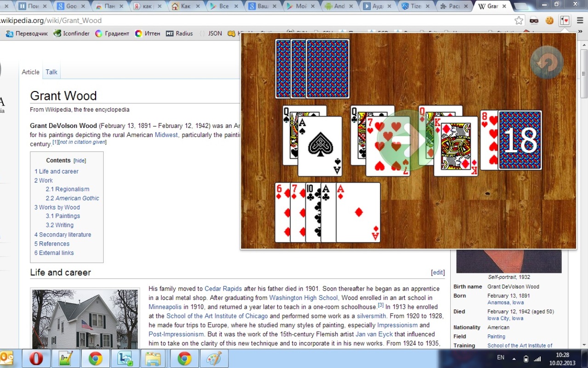This screenshot has width=588, height=368.
Task: Draw from the stock pile showing 18
Action: (x=520, y=140)
